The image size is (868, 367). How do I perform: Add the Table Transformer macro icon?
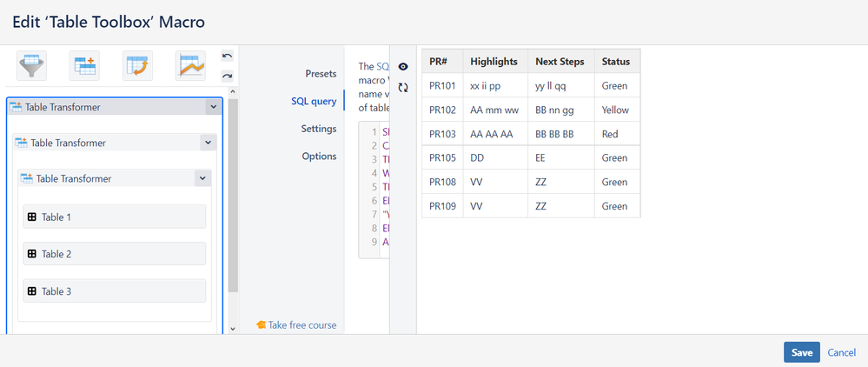[84, 66]
